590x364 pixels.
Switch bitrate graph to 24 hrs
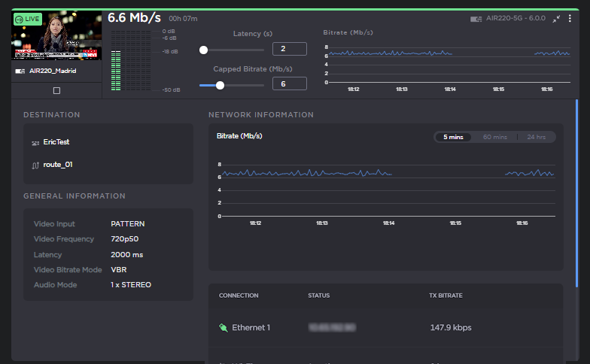(536, 137)
